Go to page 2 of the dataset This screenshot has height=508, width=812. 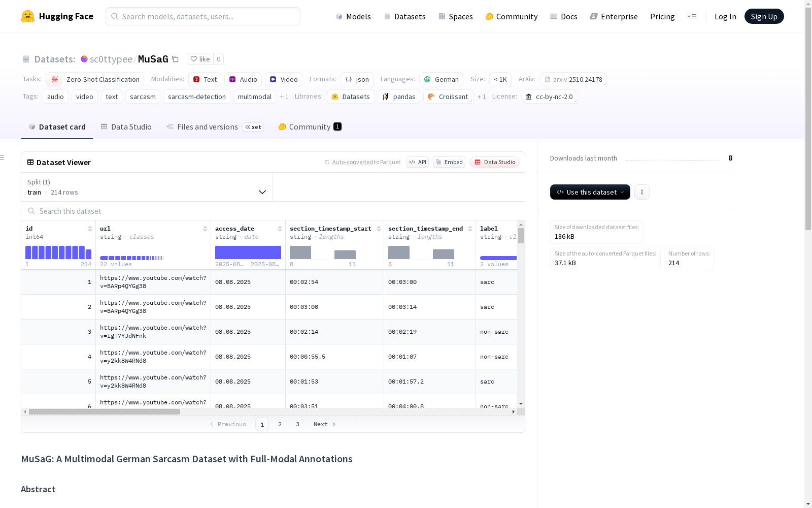pyautogui.click(x=280, y=424)
